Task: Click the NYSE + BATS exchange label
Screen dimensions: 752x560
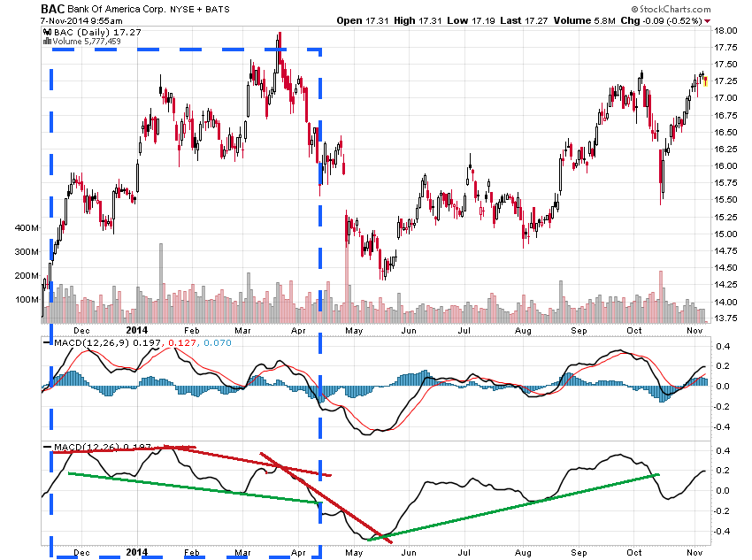Action: [x=200, y=9]
